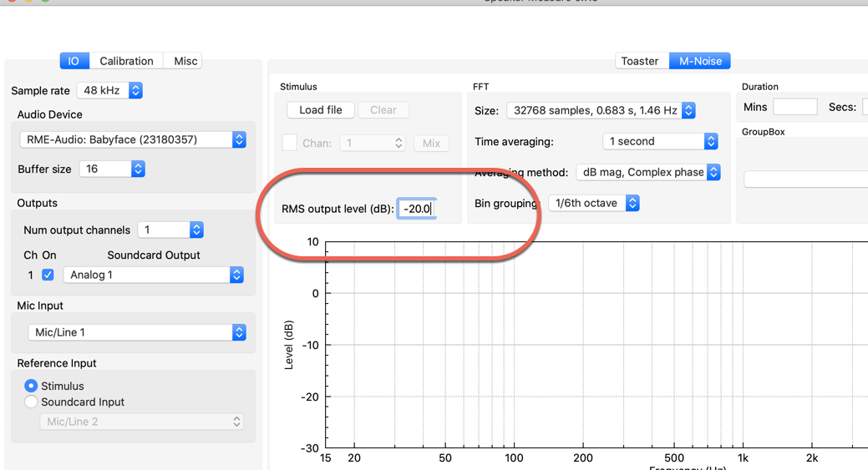Select the Misc tab

pyautogui.click(x=185, y=61)
